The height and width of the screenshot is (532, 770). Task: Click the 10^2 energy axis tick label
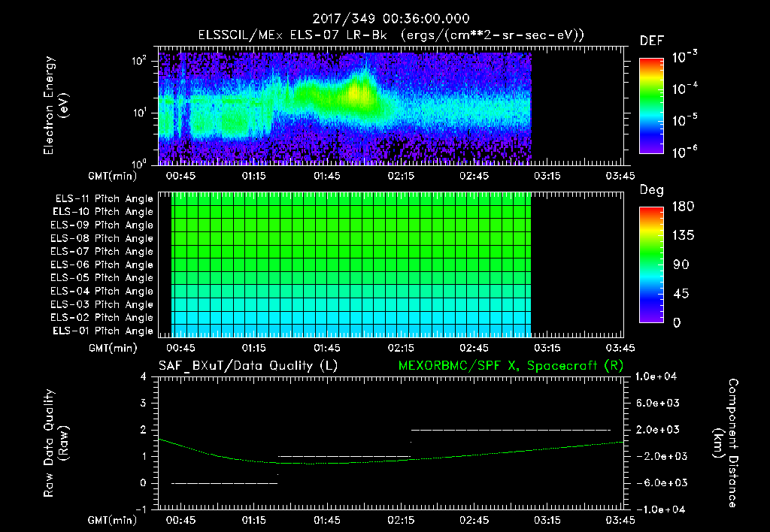pos(138,62)
